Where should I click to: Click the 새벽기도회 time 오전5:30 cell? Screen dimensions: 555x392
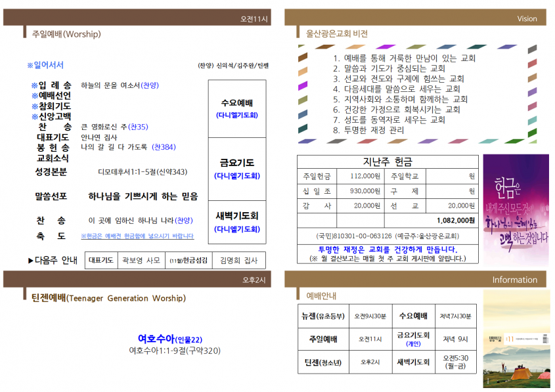(456, 362)
